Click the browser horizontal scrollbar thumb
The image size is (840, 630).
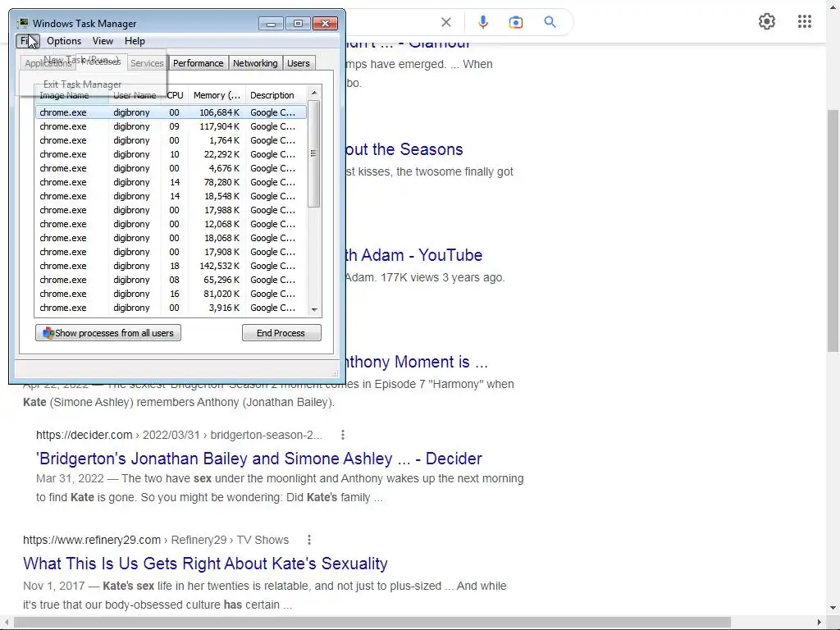372,623
